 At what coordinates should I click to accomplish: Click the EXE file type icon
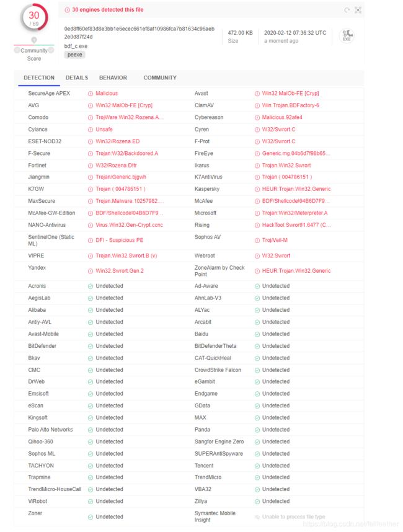(x=347, y=35)
